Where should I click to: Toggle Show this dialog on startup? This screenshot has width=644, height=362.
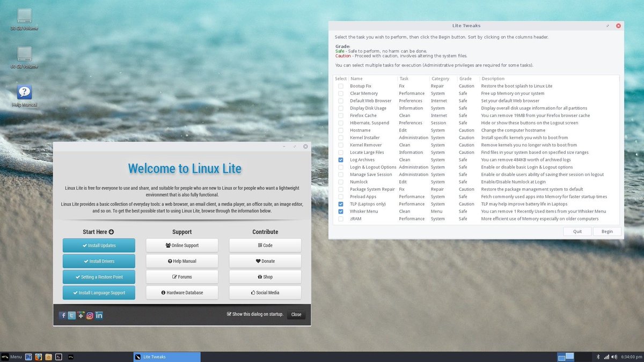point(229,314)
